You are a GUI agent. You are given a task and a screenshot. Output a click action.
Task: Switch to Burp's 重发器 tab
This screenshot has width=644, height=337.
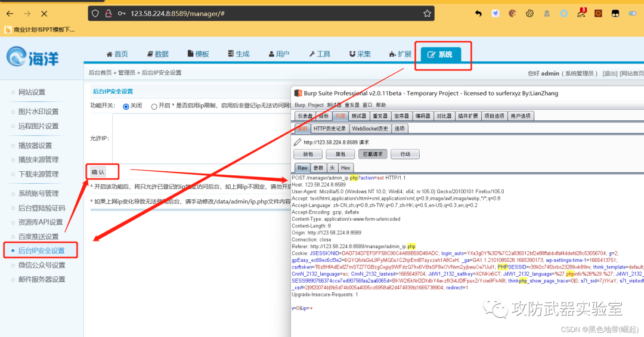380,116
